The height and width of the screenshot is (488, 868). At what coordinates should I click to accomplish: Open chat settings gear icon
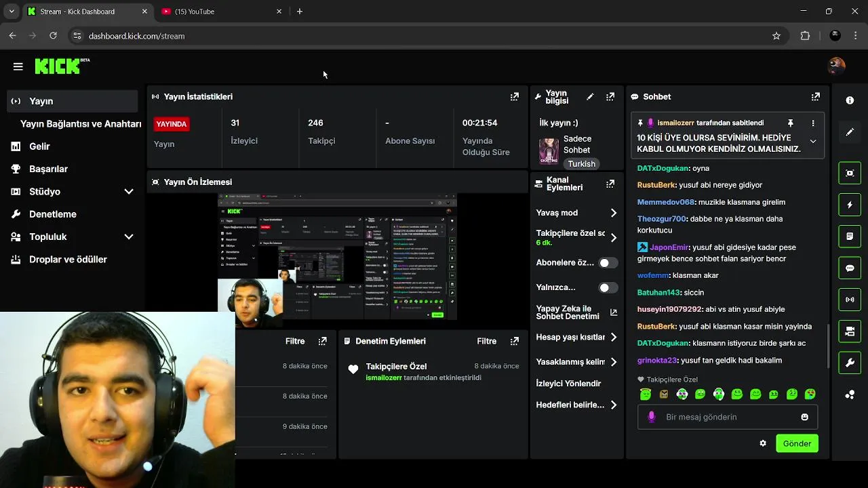(x=763, y=443)
